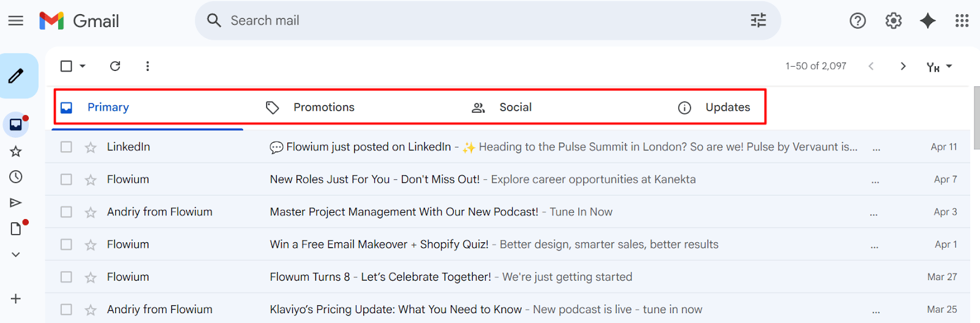Expand more labels chevron in sidebar

(16, 254)
